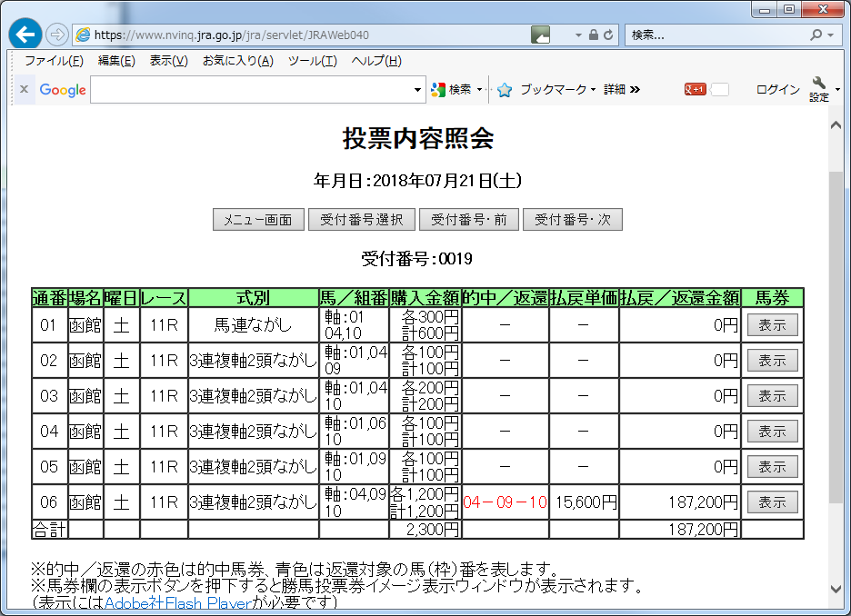The width and height of the screenshot is (851, 616).
Task: Show ticket for row 06 via 表示
Action: (772, 502)
